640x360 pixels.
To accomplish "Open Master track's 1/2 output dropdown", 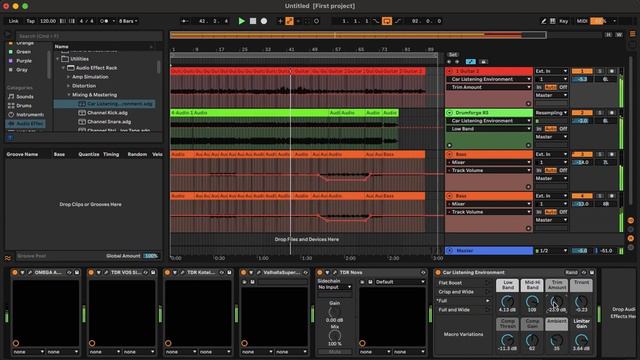I will 551,251.
